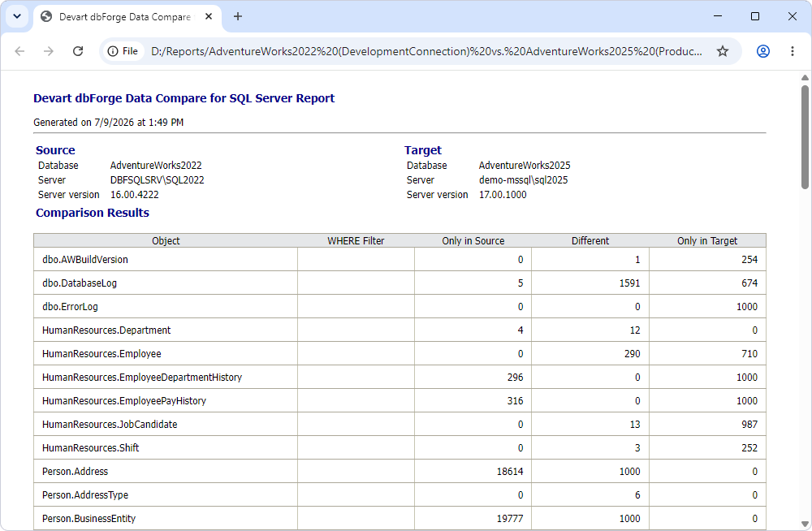Reload the report page

[78, 51]
